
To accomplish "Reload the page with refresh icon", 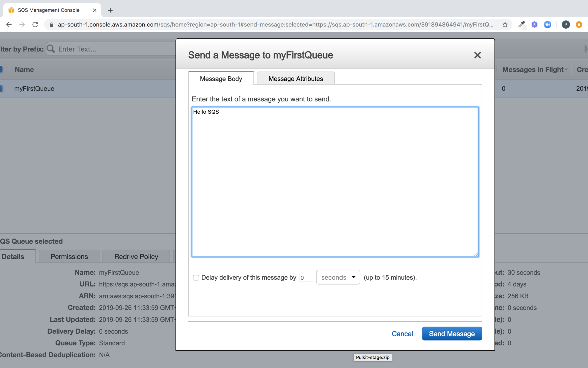I will pos(35,25).
